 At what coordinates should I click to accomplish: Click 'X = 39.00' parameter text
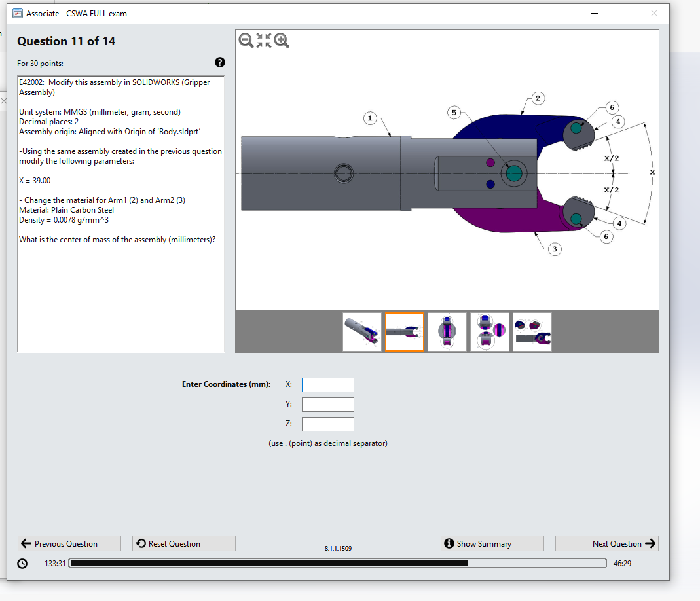coord(35,181)
